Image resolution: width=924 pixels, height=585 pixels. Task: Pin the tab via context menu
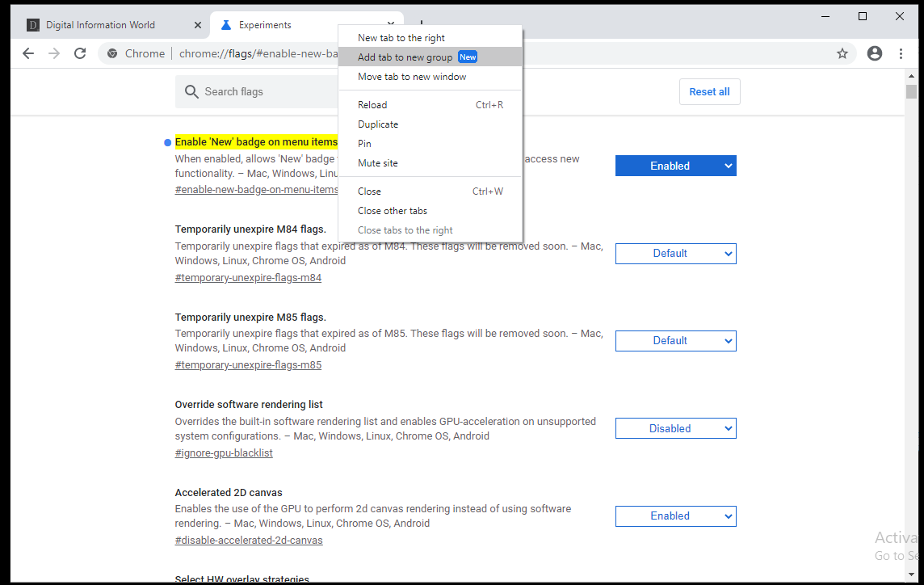click(363, 143)
